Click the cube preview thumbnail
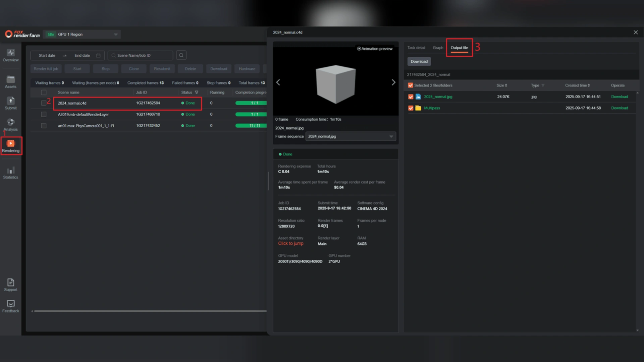 pyautogui.click(x=336, y=84)
